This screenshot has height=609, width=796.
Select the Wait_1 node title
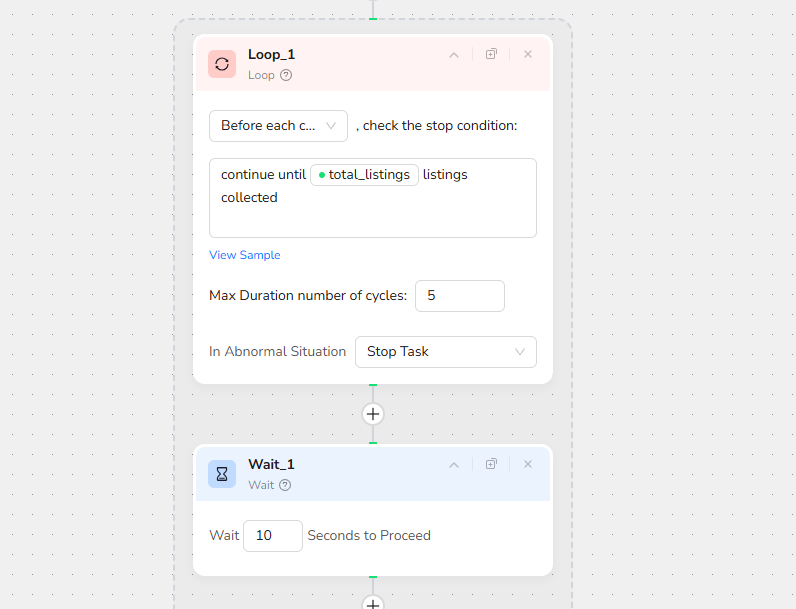coord(271,464)
